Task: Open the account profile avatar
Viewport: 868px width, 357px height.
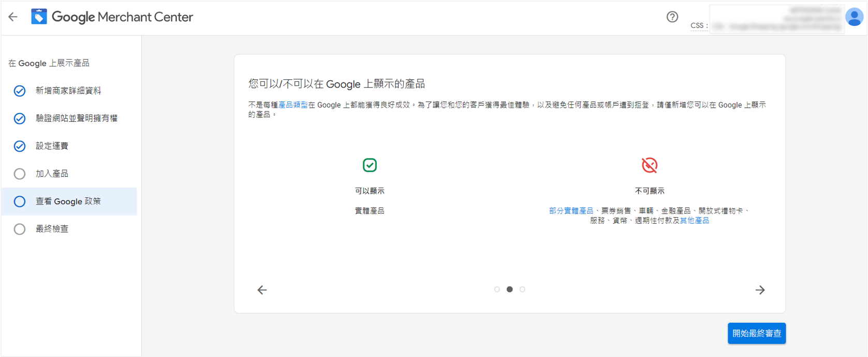Action: tap(854, 17)
